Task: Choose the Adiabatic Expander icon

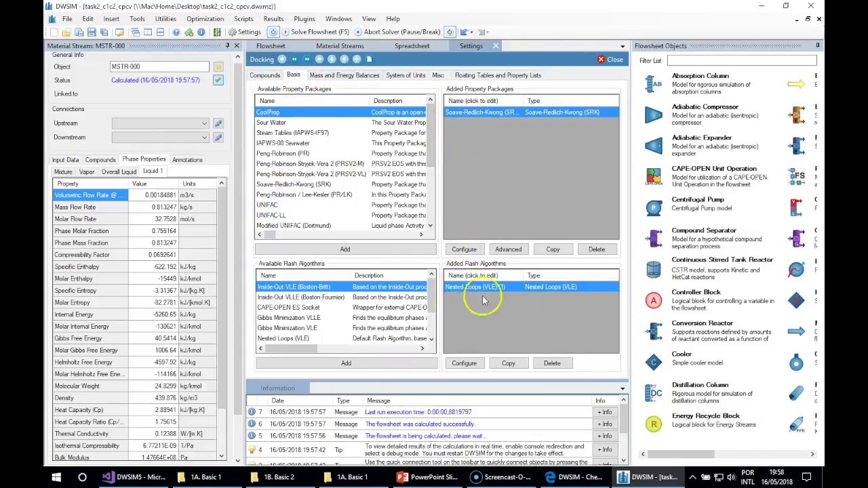Action: pyautogui.click(x=654, y=146)
